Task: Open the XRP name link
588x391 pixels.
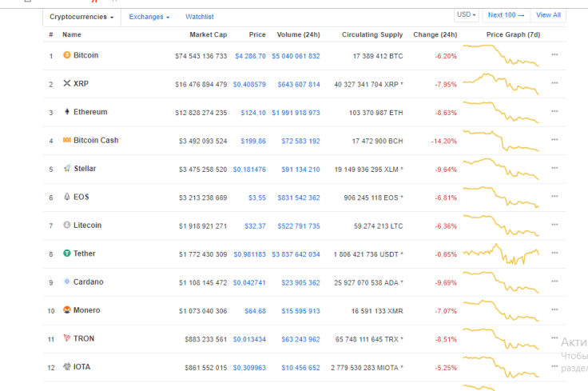Action: click(81, 83)
